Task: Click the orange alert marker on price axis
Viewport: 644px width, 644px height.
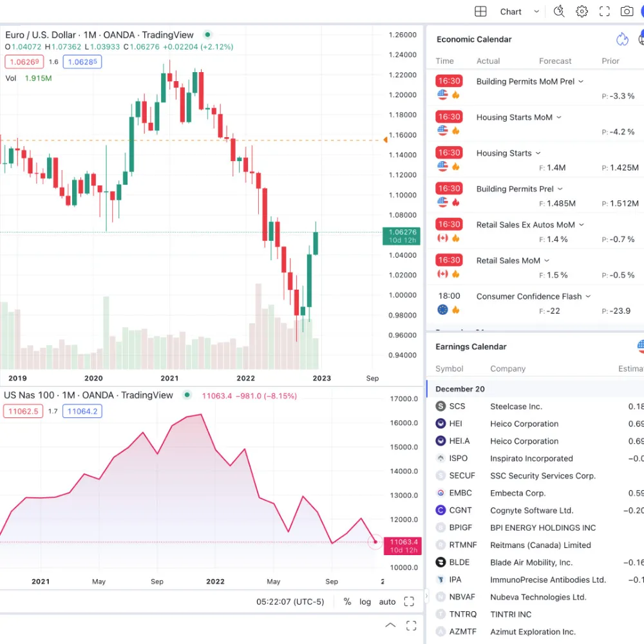Action: coord(385,140)
